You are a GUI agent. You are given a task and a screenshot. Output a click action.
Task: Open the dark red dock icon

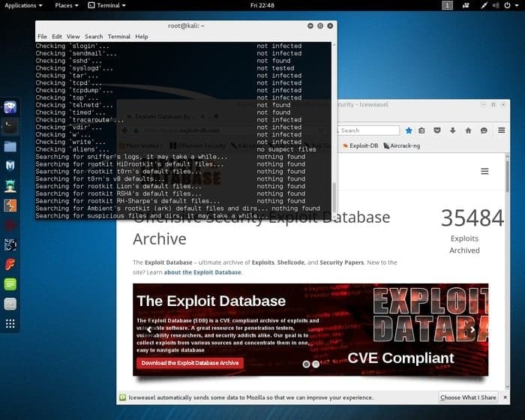[x=10, y=225]
